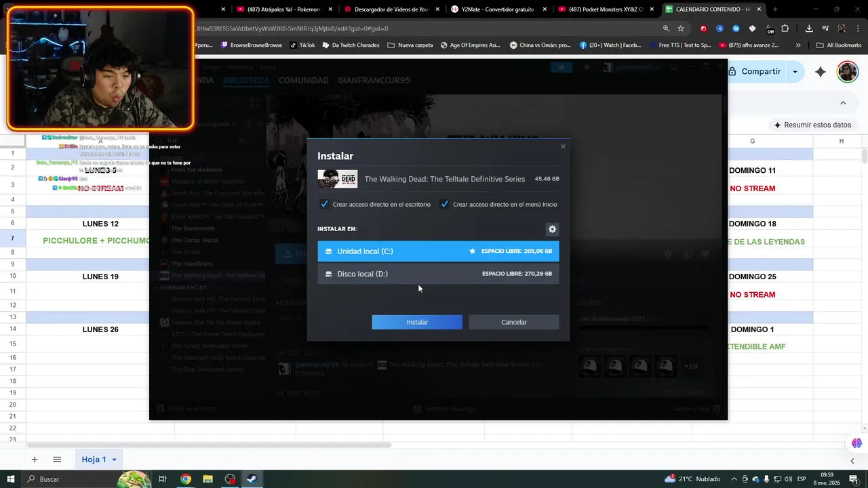Screen dimensions: 868x488
Task: Add a new sheet with the plus icon
Action: coord(35,460)
